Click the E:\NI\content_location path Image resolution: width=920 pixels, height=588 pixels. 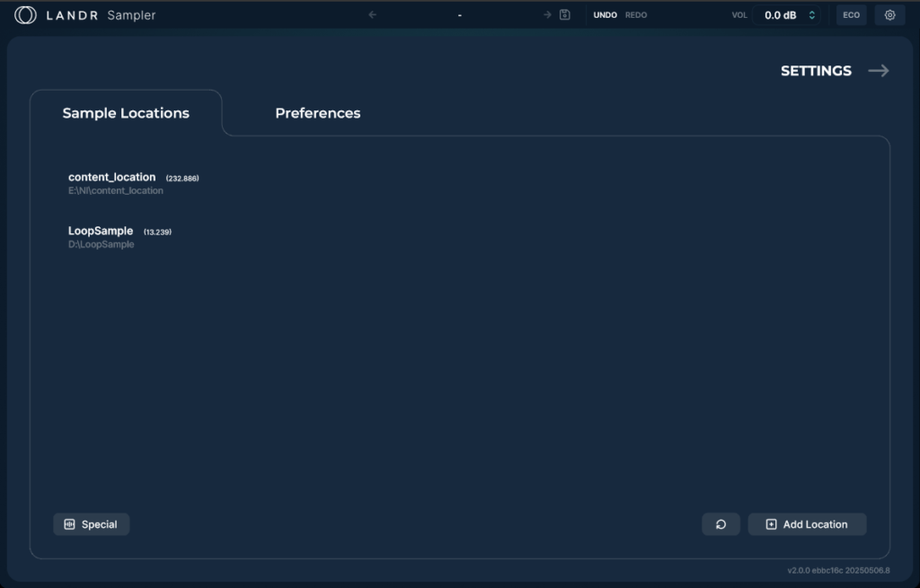[x=116, y=190]
